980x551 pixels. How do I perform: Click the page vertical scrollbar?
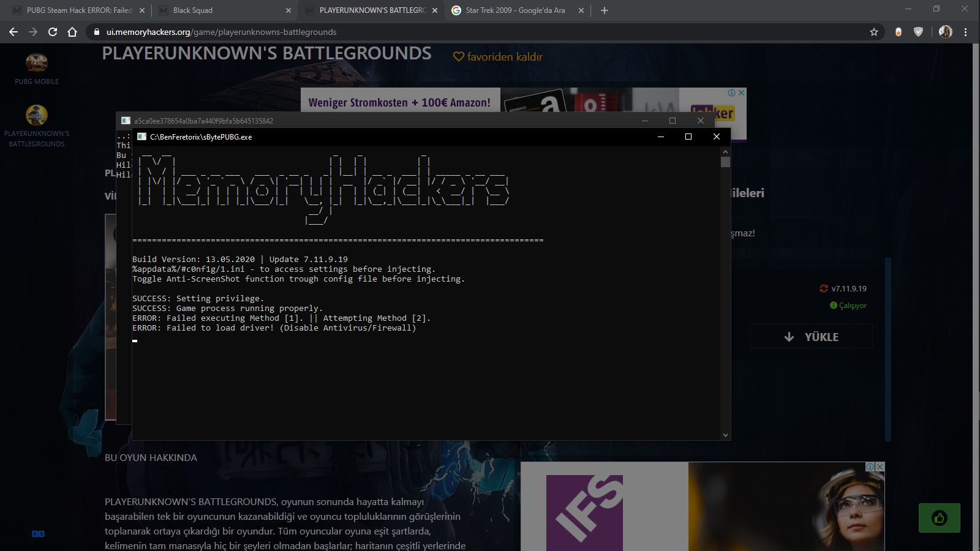click(976, 296)
